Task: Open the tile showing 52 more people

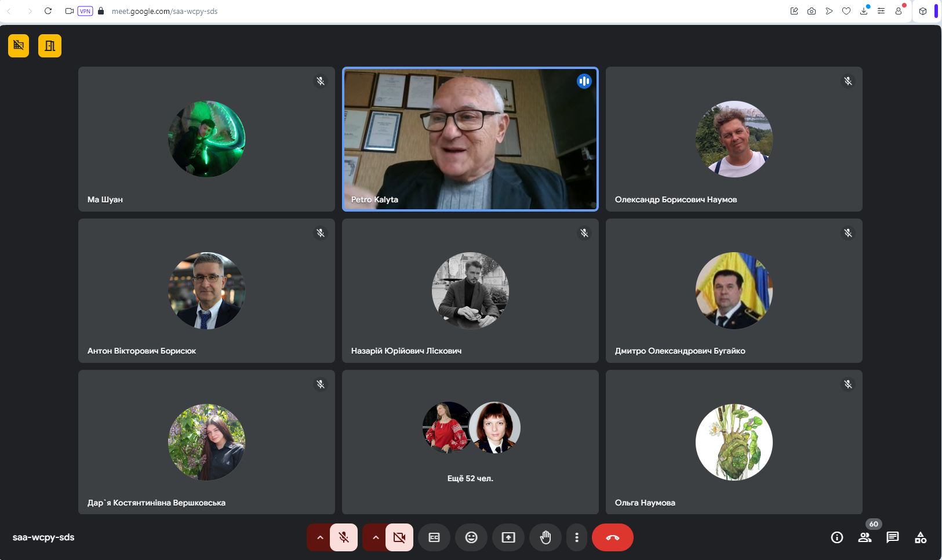Action: [x=470, y=442]
